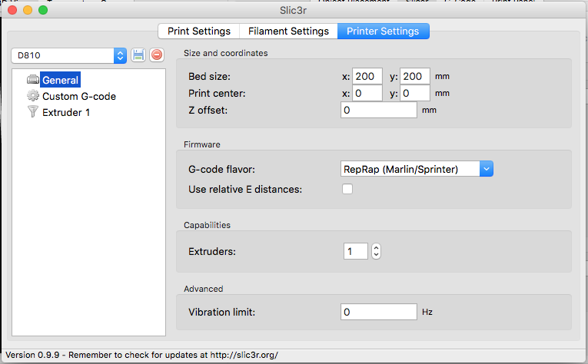
Task: Select Extruder 1 tree item
Action: pos(66,112)
